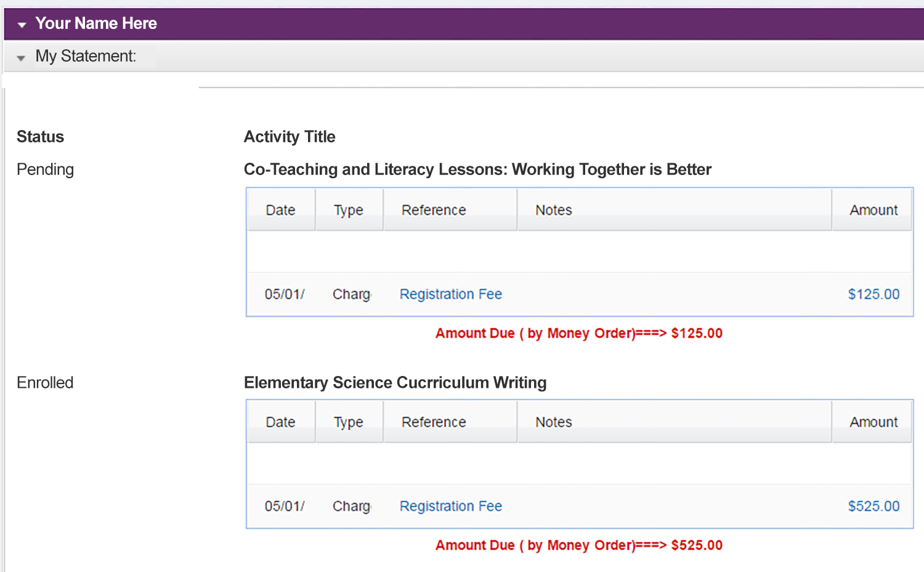Collapse the Your Name Here section arrow

[x=22, y=25]
